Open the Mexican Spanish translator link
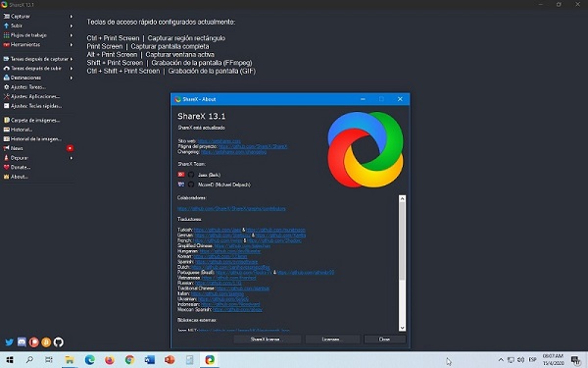 point(237,309)
